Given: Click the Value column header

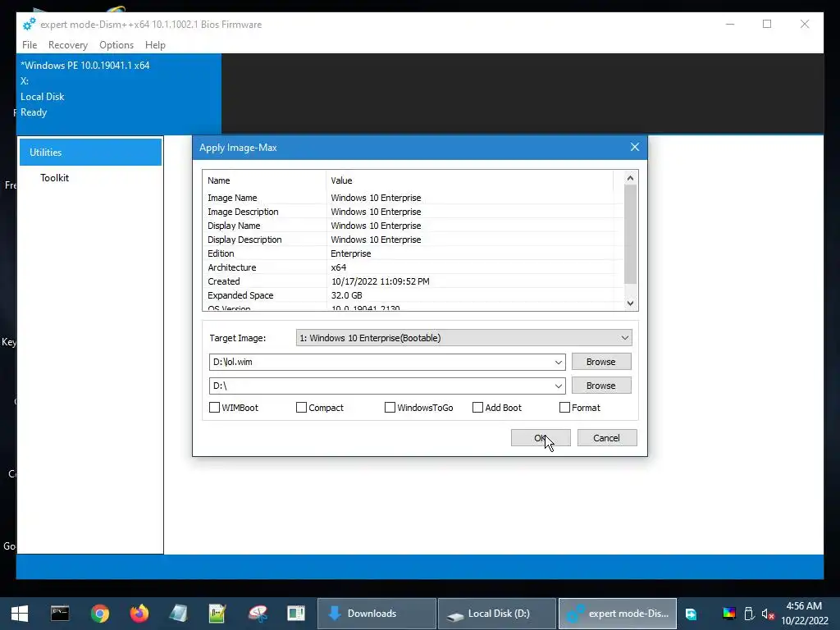Looking at the screenshot, I should pos(469,180).
